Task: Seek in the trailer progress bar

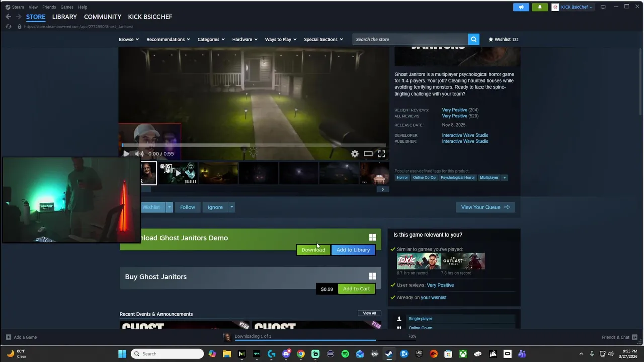Action: pos(254,145)
